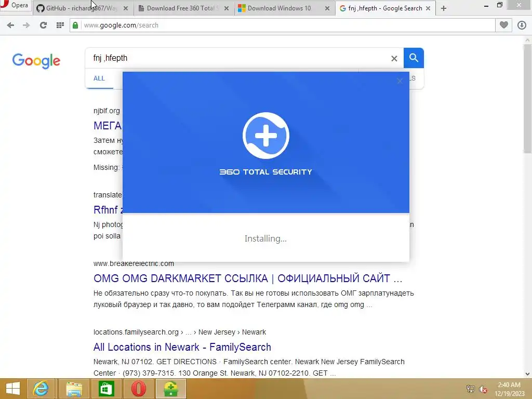This screenshot has height=399, width=532.
Task: Open the Speed Dial grid
Action: click(x=60, y=25)
